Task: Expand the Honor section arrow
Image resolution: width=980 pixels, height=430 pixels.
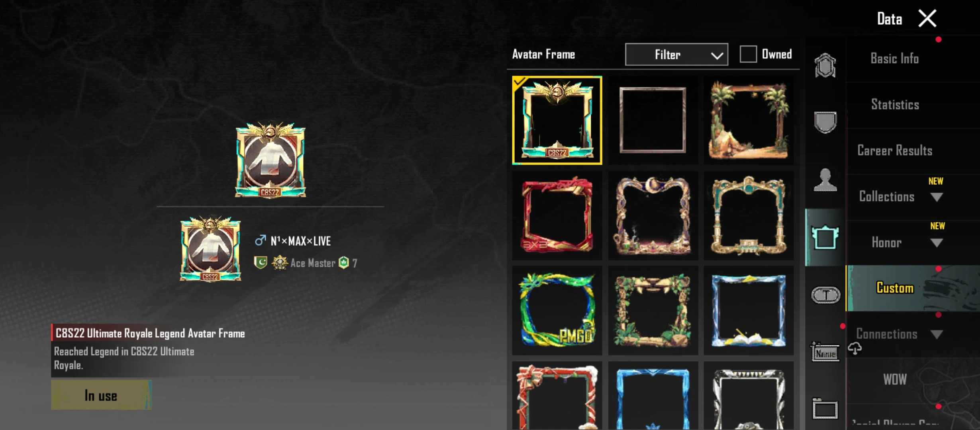Action: [937, 243]
